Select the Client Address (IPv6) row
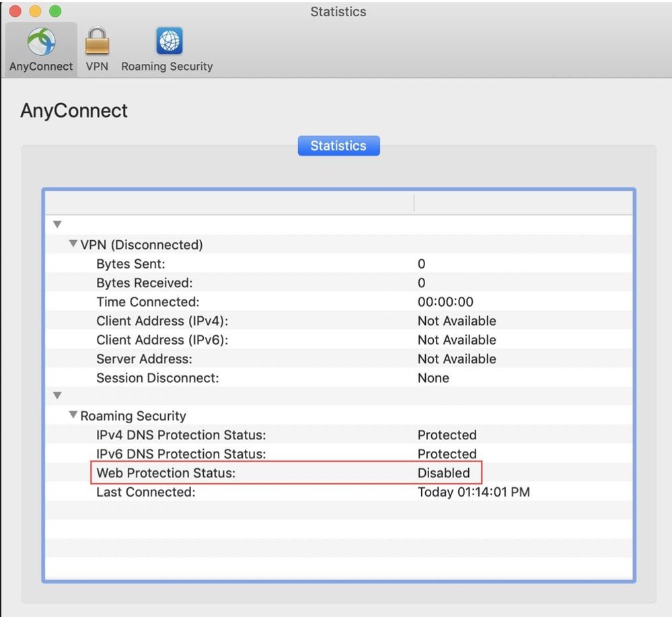Screen dimensions: 672x617 tap(338, 340)
